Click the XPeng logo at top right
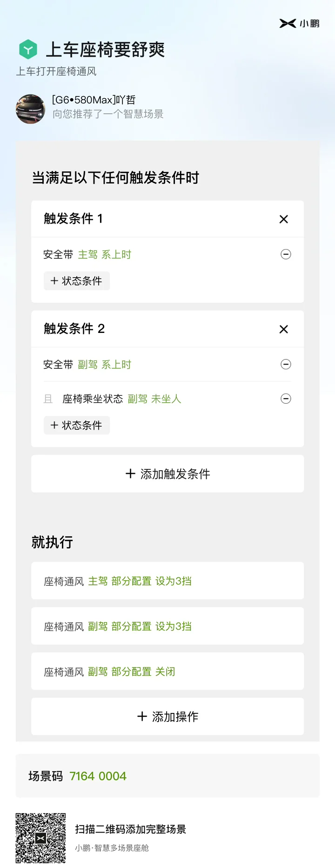The height and width of the screenshot is (868, 335). pyautogui.click(x=299, y=23)
